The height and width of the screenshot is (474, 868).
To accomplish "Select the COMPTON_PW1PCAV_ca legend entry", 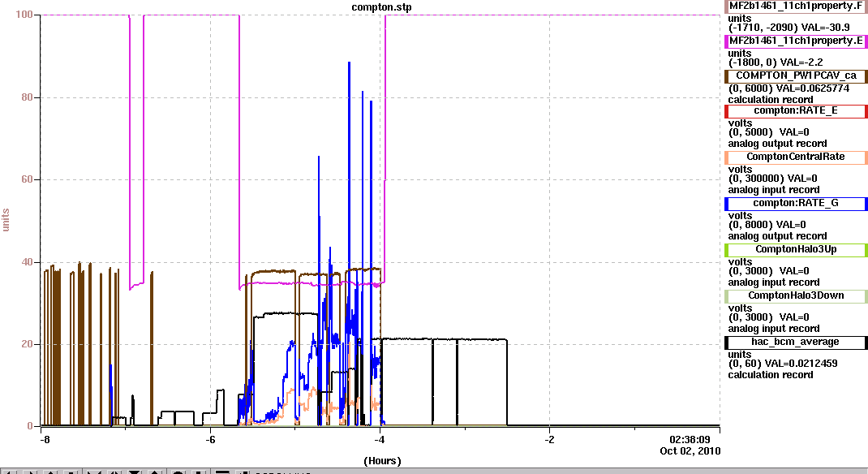I will pos(796,75).
